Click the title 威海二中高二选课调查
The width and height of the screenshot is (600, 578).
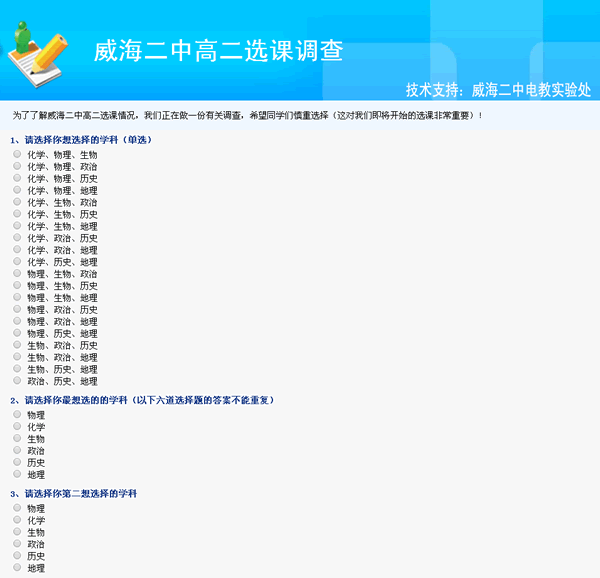pyautogui.click(x=218, y=50)
